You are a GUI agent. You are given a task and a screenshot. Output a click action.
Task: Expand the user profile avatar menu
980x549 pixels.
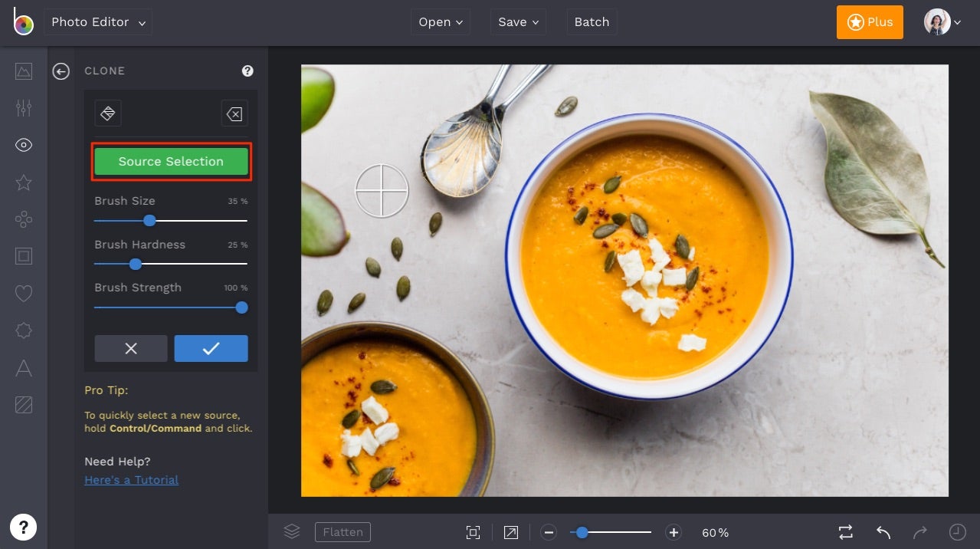coord(942,22)
